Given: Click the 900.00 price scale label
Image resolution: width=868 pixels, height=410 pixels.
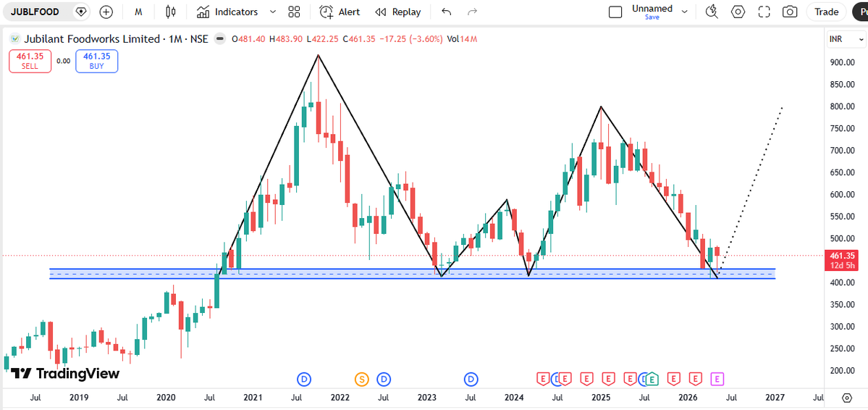Looking at the screenshot, I should click(843, 62).
